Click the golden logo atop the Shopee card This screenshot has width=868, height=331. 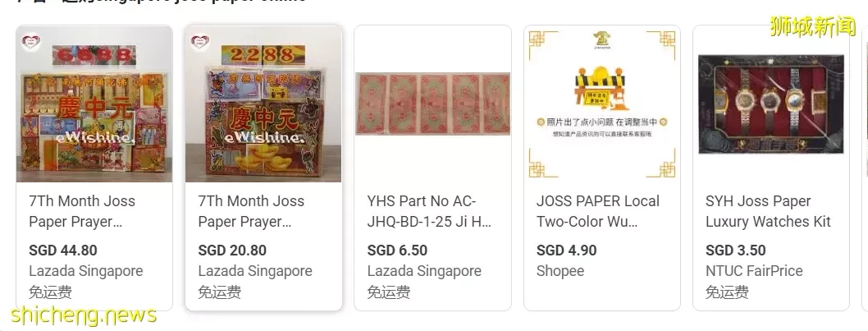coord(601,39)
